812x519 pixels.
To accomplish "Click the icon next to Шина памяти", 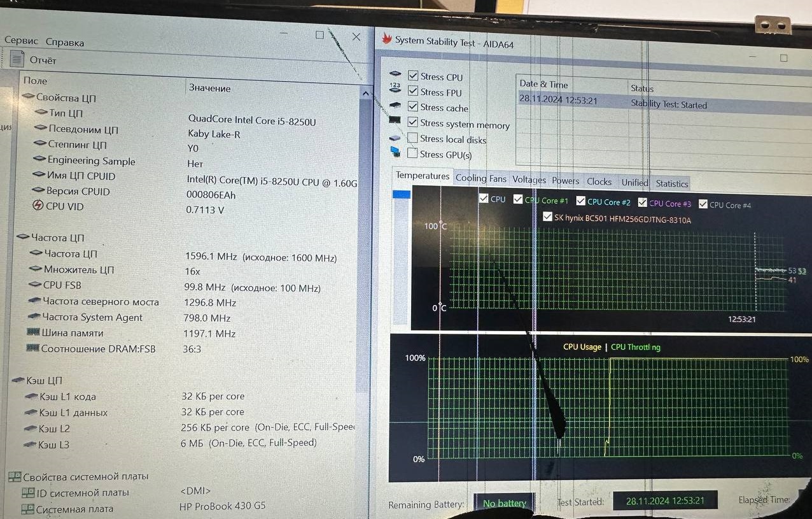I will tap(33, 332).
